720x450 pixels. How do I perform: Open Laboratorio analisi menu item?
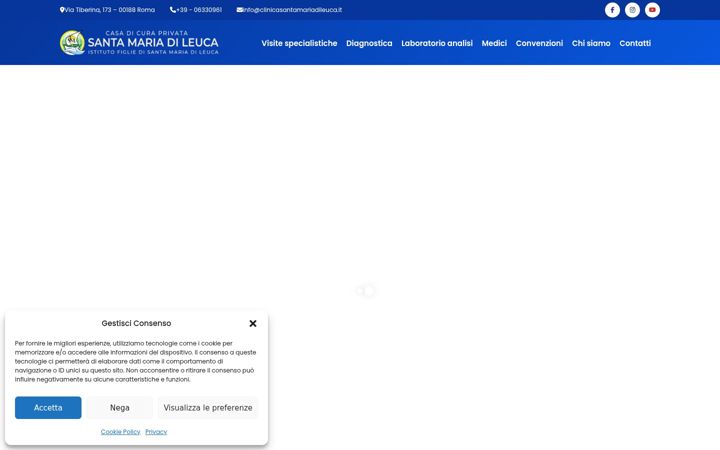click(437, 43)
